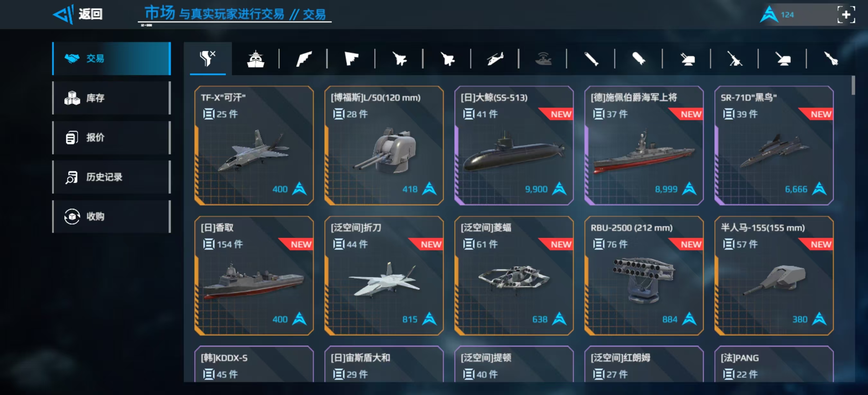The width and height of the screenshot is (868, 395).
Task: Select the 交易 trade tab
Action: (112, 59)
